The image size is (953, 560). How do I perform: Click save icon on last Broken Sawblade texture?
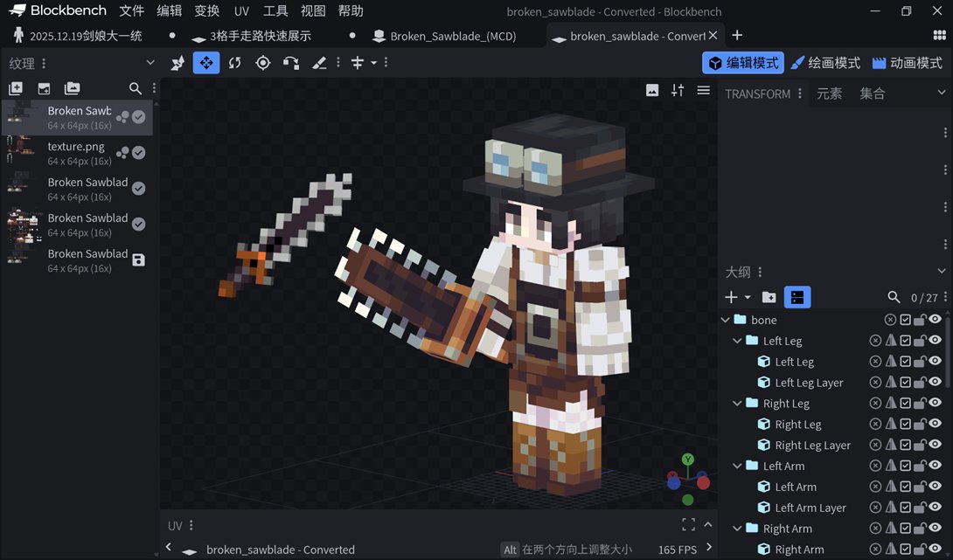(138, 260)
